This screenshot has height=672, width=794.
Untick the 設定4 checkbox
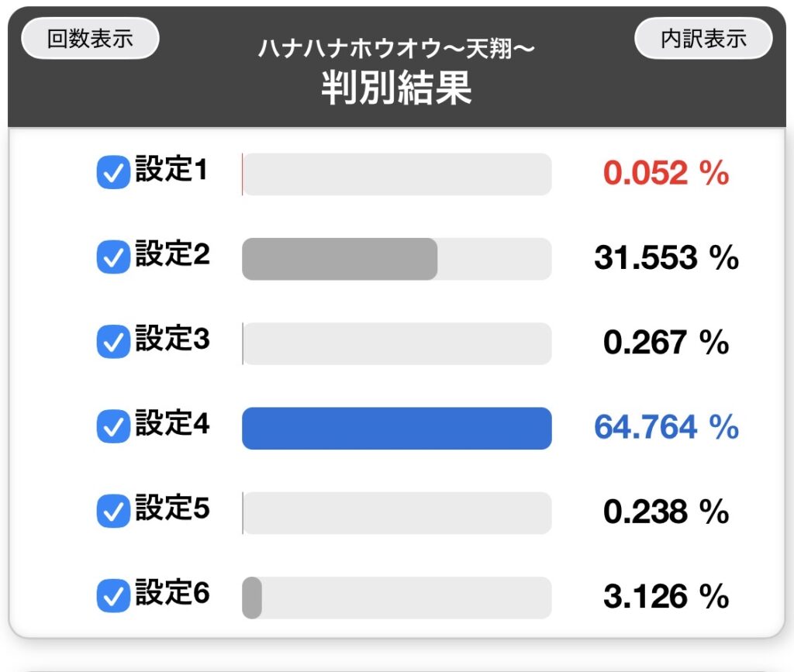click(x=112, y=427)
